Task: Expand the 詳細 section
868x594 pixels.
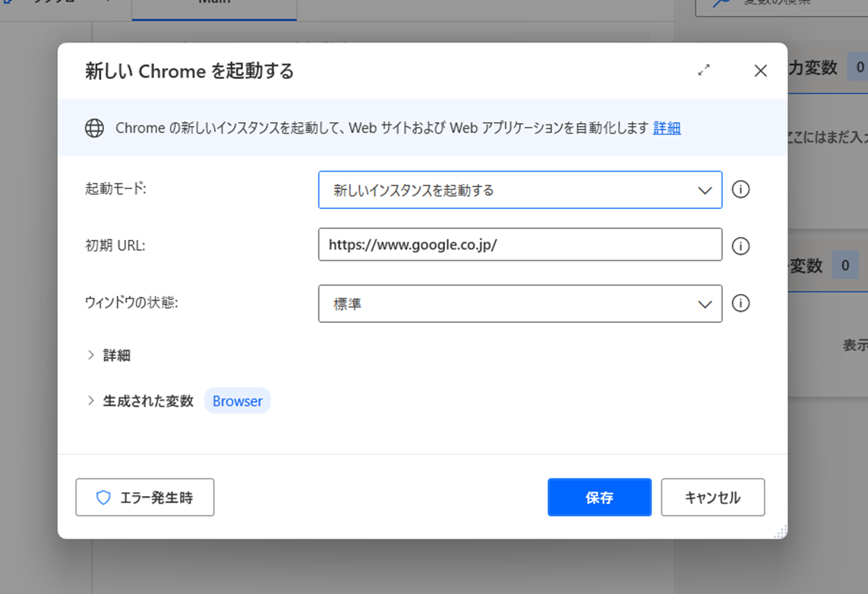Action: coord(109,355)
